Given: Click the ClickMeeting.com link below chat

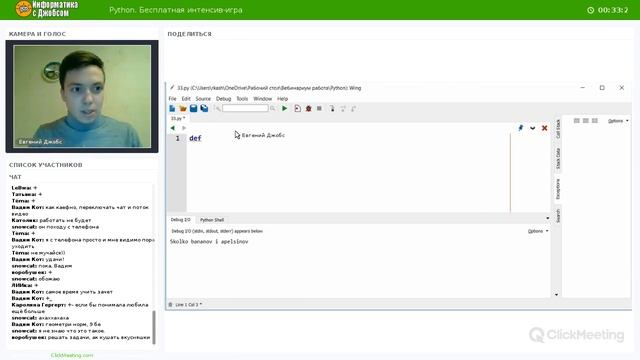Looking at the screenshot, I should click(72, 355).
